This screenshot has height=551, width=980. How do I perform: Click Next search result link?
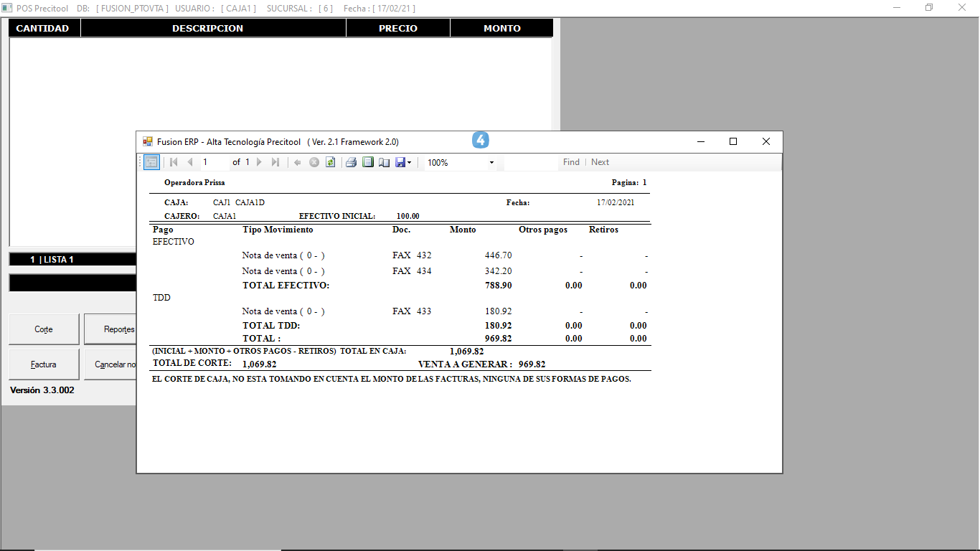[x=600, y=162]
